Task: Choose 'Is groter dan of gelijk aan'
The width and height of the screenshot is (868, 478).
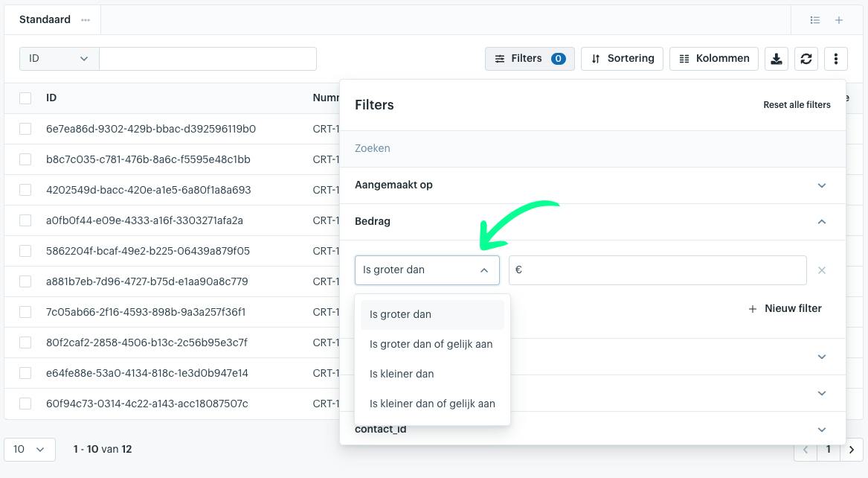Action: click(x=432, y=345)
